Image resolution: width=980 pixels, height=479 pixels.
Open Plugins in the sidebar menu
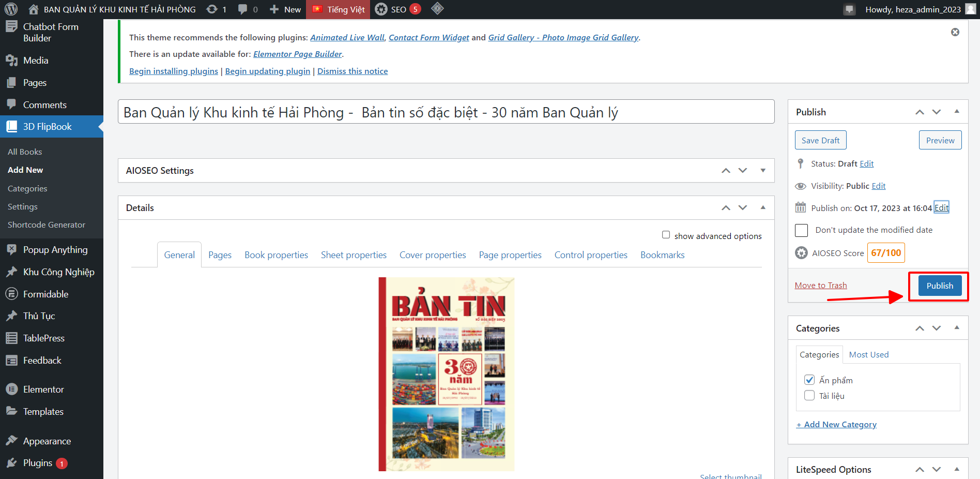(x=37, y=463)
